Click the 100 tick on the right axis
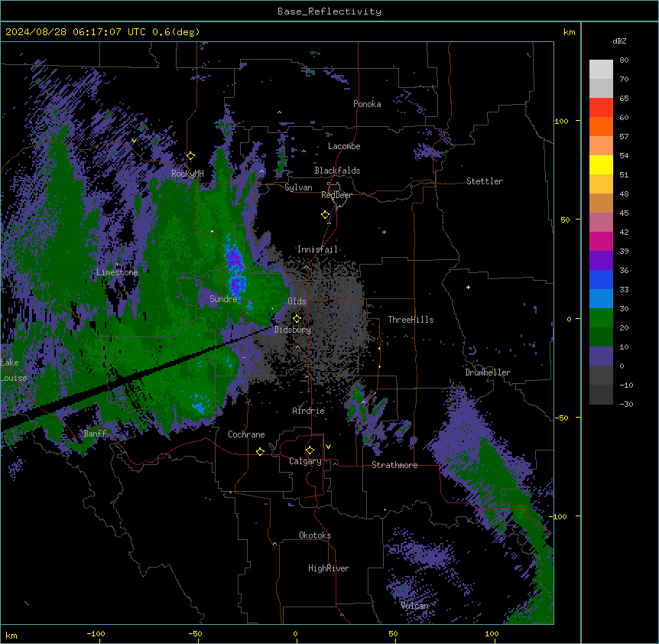This screenshot has height=644, width=659. coord(561,121)
